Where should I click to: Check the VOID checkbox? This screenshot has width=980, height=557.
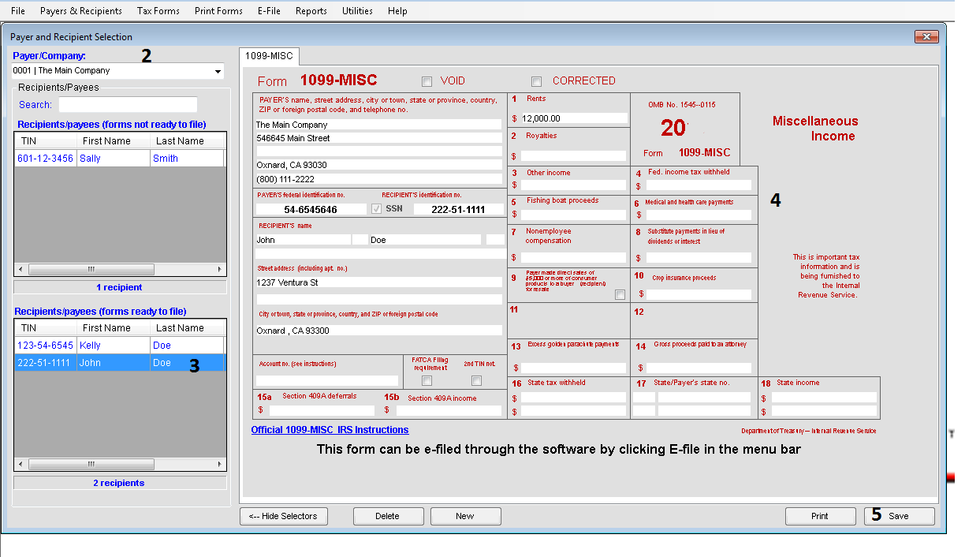pos(427,81)
